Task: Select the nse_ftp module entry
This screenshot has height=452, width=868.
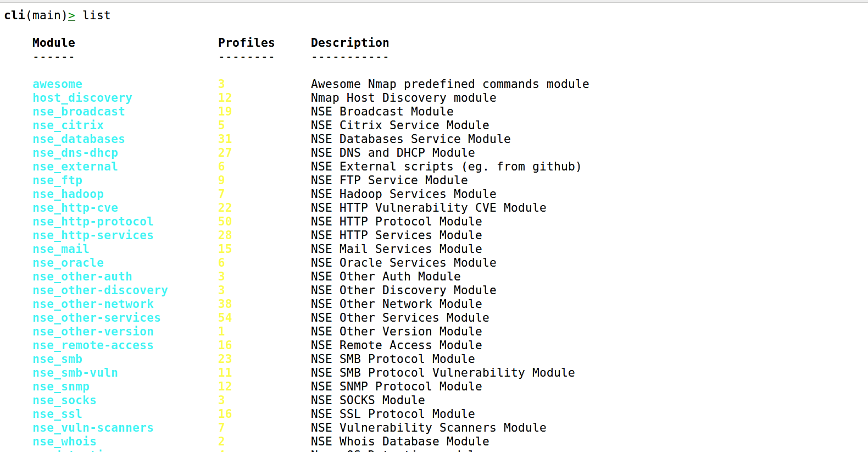Action: pyautogui.click(x=58, y=180)
